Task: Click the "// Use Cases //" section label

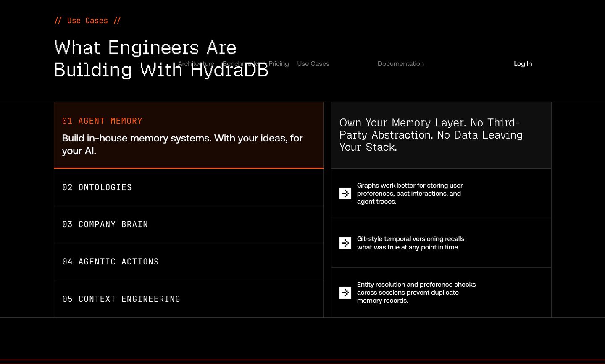Action: pos(88,21)
